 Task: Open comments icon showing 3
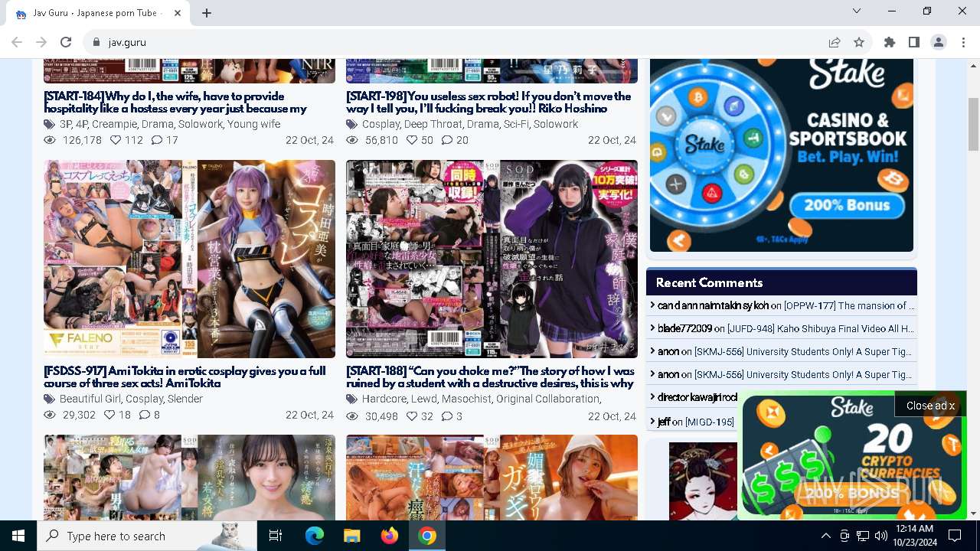pyautogui.click(x=447, y=416)
